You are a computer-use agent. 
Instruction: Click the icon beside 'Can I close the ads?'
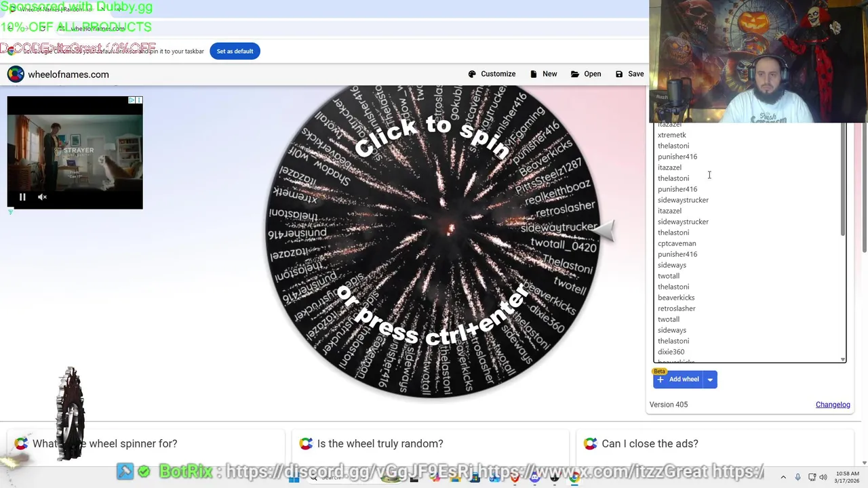pyautogui.click(x=591, y=443)
